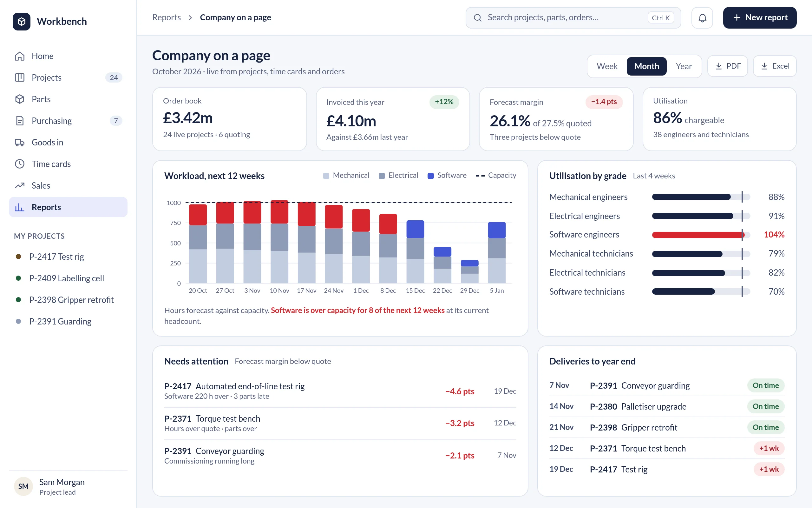Create a New report
Image resolution: width=812 pixels, height=508 pixels.
point(760,18)
